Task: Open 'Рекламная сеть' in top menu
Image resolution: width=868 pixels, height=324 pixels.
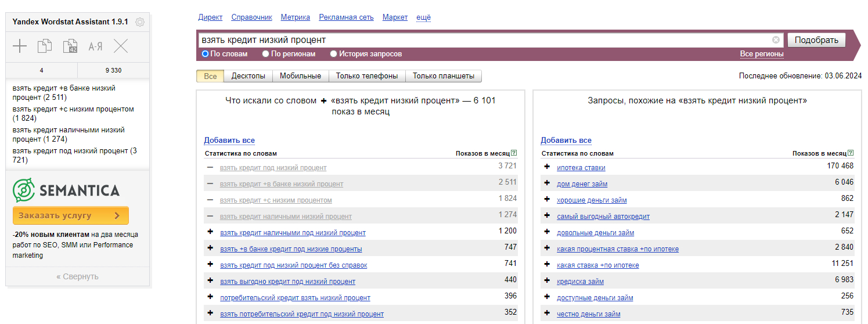Action: pyautogui.click(x=346, y=17)
